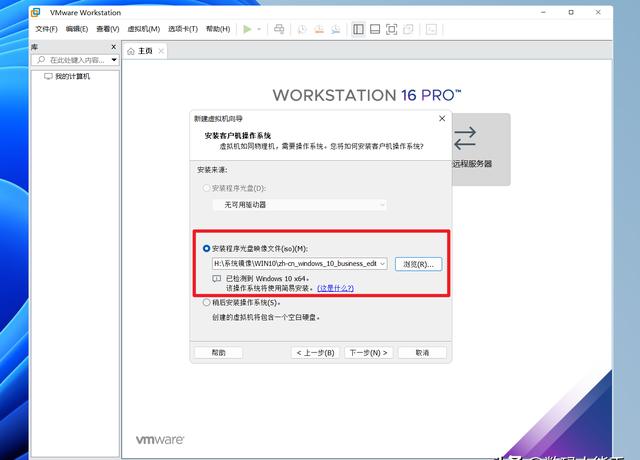Switch to the 主页 tab

pos(145,51)
